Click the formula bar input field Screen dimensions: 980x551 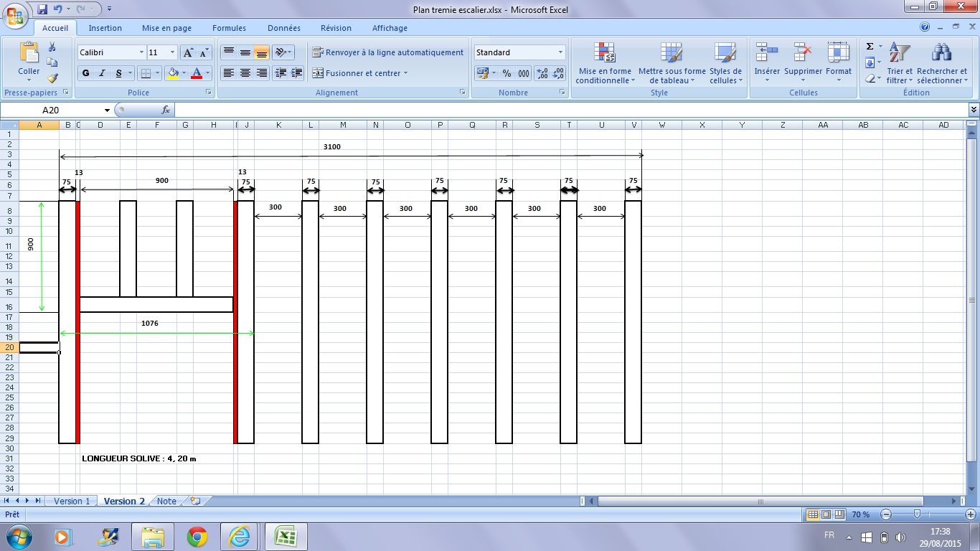[571, 110]
